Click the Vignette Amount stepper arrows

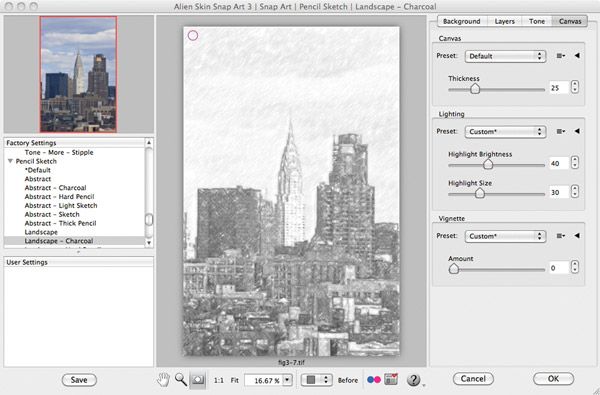pyautogui.click(x=575, y=267)
